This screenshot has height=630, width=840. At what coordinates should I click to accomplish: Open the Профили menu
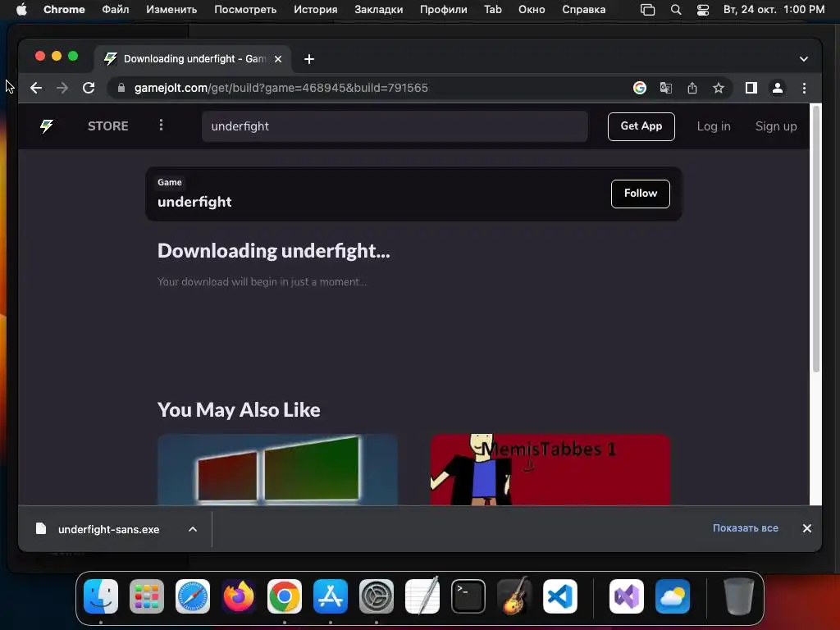[444, 10]
